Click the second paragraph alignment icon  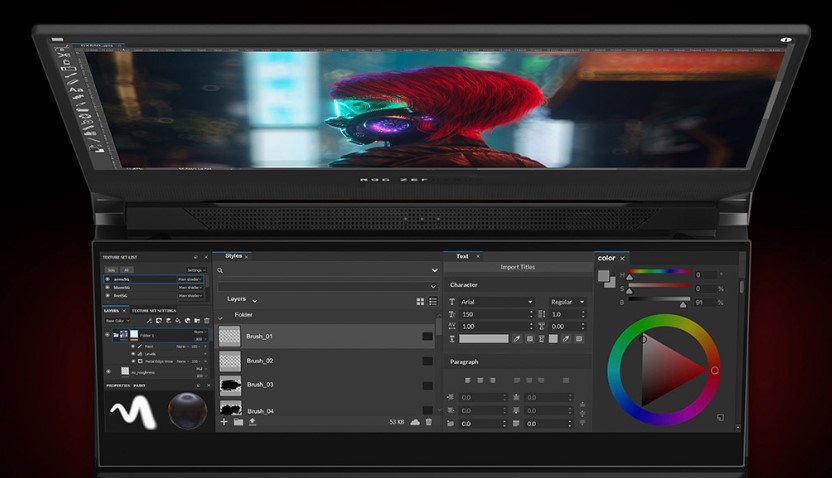(x=480, y=380)
